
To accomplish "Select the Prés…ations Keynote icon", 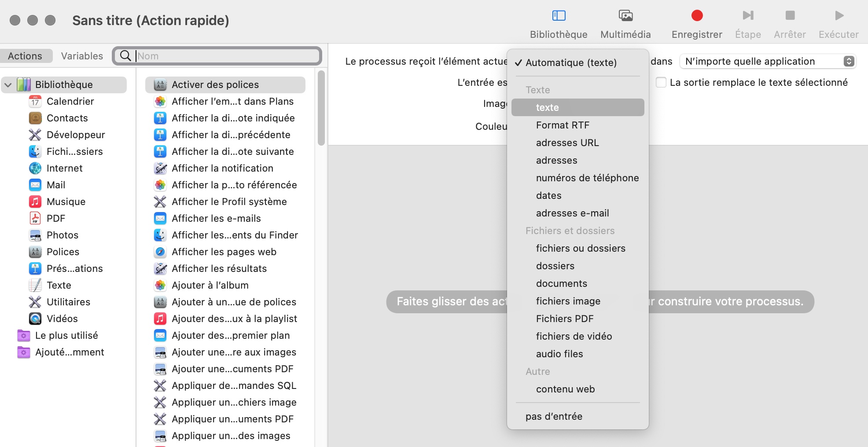I will pyautogui.click(x=35, y=269).
